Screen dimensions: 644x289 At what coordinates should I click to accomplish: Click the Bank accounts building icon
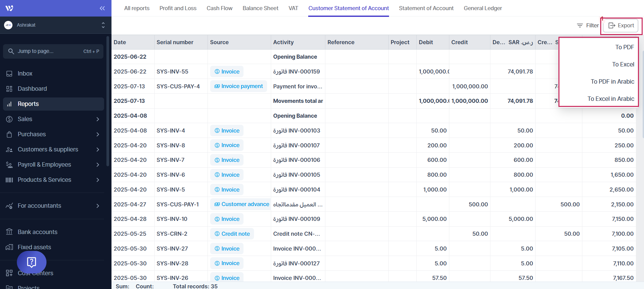click(9, 232)
